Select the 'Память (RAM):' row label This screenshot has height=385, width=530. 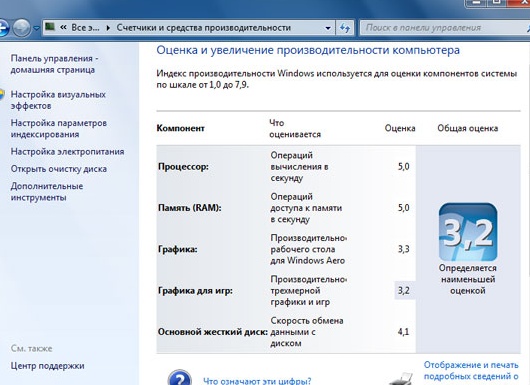tap(190, 208)
